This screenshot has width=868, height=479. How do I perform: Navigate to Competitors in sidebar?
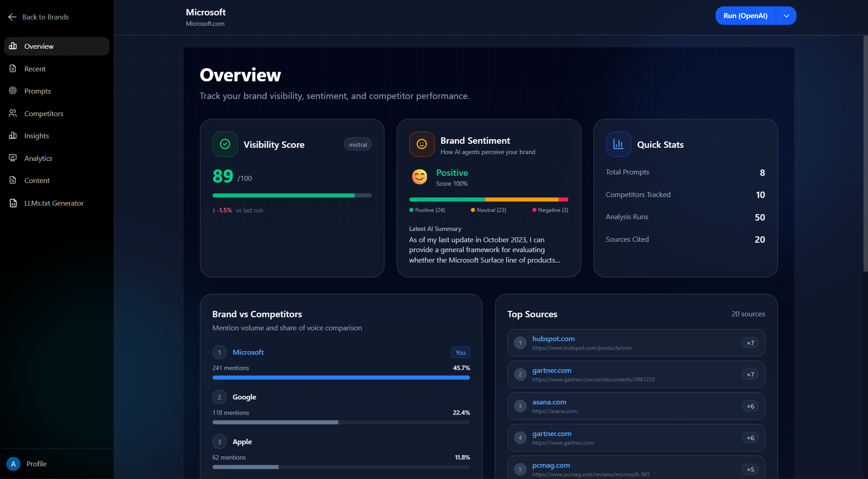tap(57, 113)
